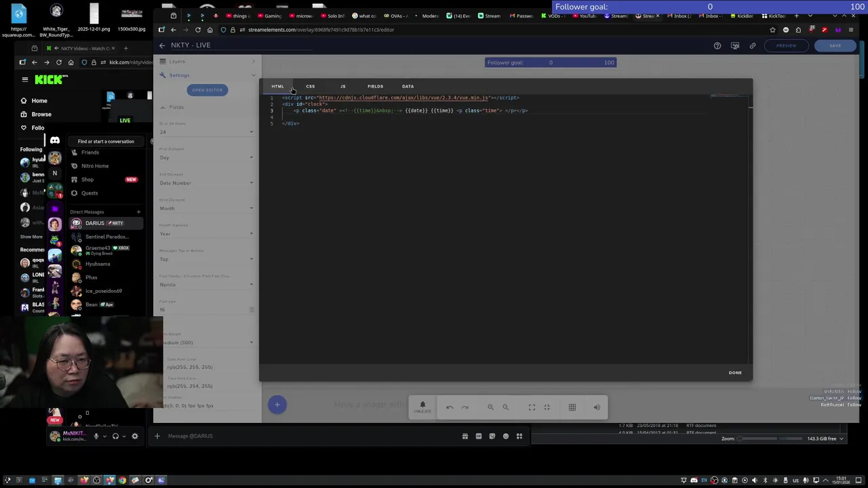The height and width of the screenshot is (488, 868).
Task: Click the blue plus add widget button
Action: coord(277,405)
